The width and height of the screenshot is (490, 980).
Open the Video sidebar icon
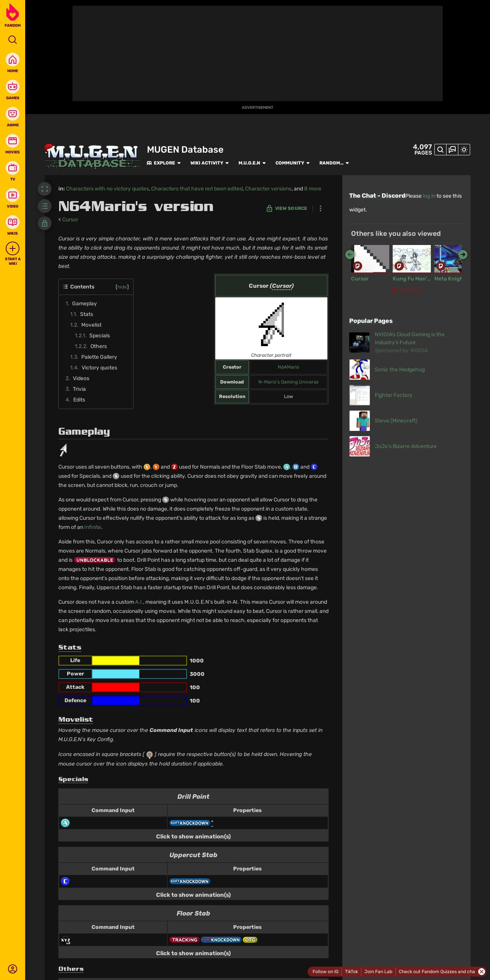[13, 195]
